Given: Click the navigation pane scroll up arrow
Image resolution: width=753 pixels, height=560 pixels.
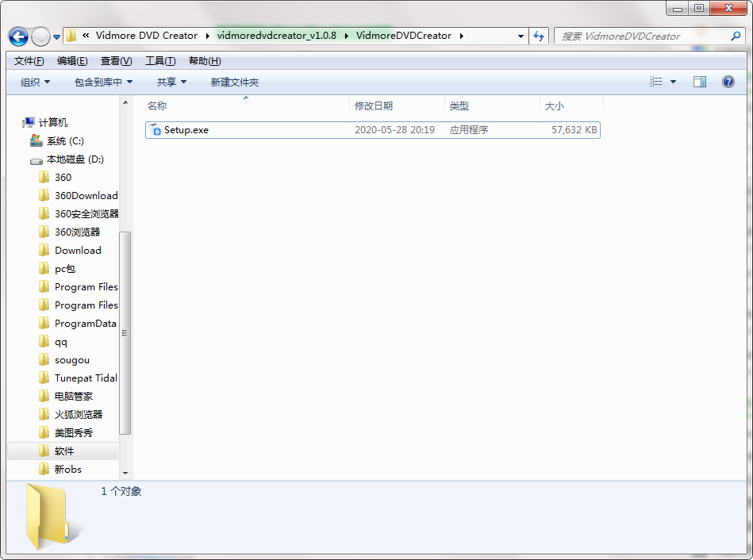Looking at the screenshot, I should click(125, 102).
